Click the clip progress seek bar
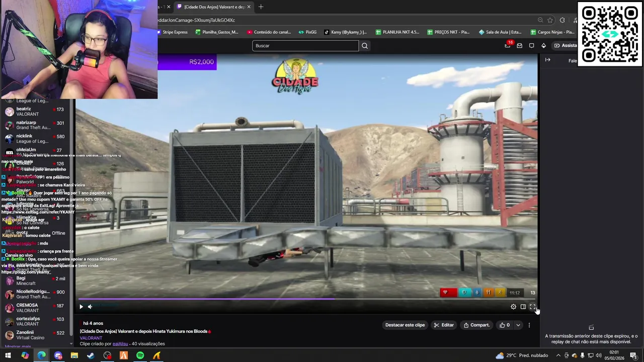 coord(307,299)
